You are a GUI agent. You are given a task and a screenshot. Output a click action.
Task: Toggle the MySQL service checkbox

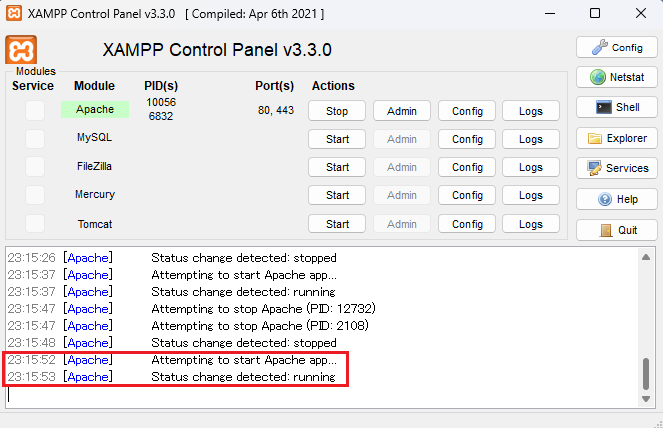click(35, 139)
